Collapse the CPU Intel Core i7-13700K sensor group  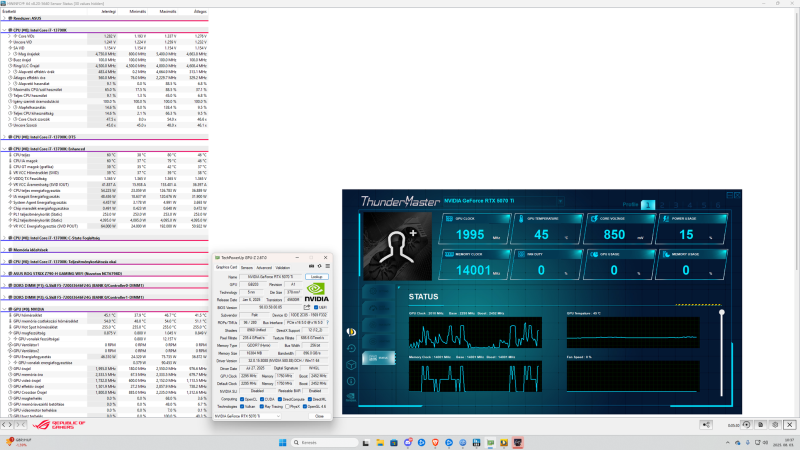pos(4,30)
